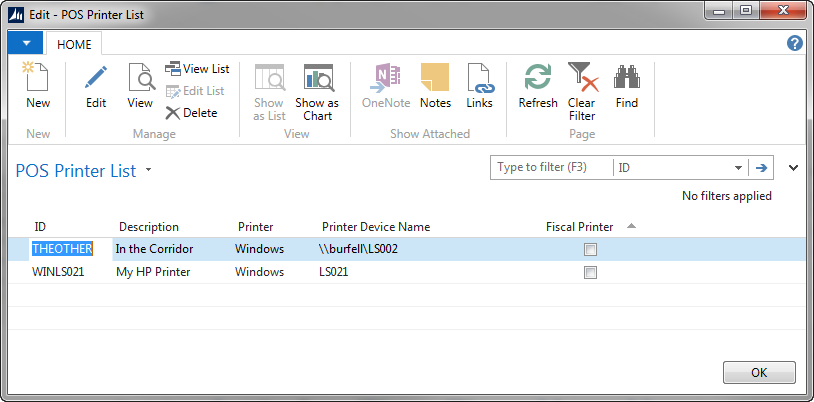Click the New record icon
The height and width of the screenshot is (402, 814).
coord(37,78)
